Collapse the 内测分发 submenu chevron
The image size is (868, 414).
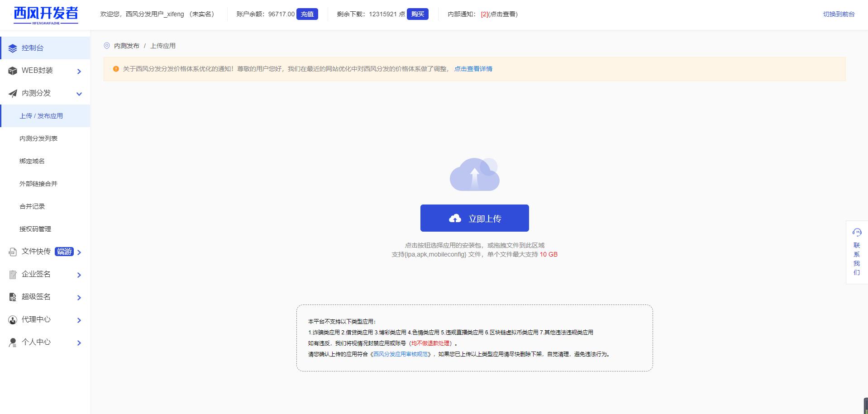click(79, 94)
